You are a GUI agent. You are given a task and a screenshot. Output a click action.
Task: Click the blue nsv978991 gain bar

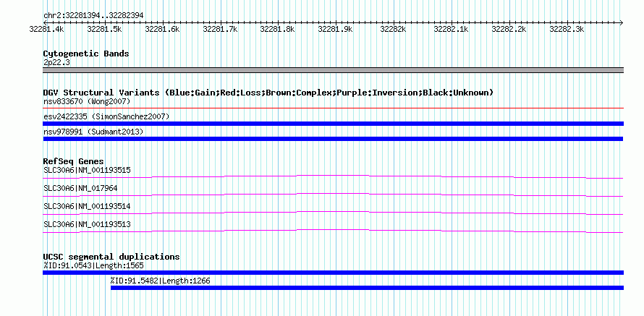click(333, 139)
